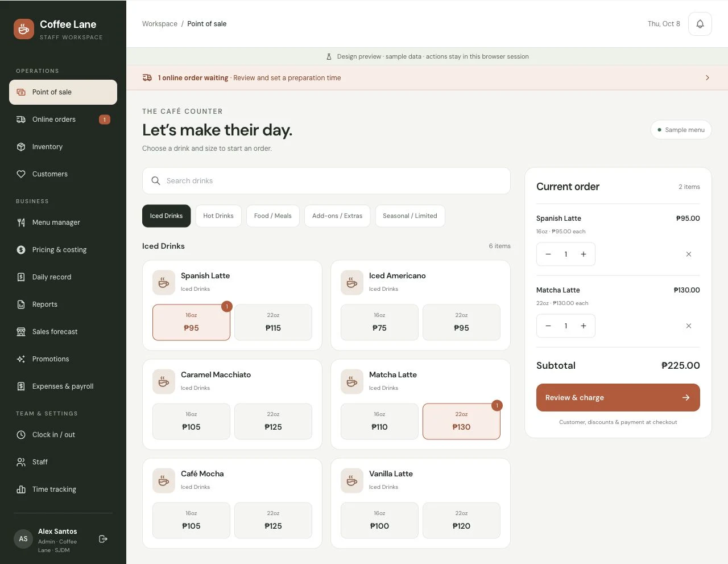Viewport: 728px width, 564px height.
Task: Click the notification bell icon
Action: pyautogui.click(x=700, y=24)
